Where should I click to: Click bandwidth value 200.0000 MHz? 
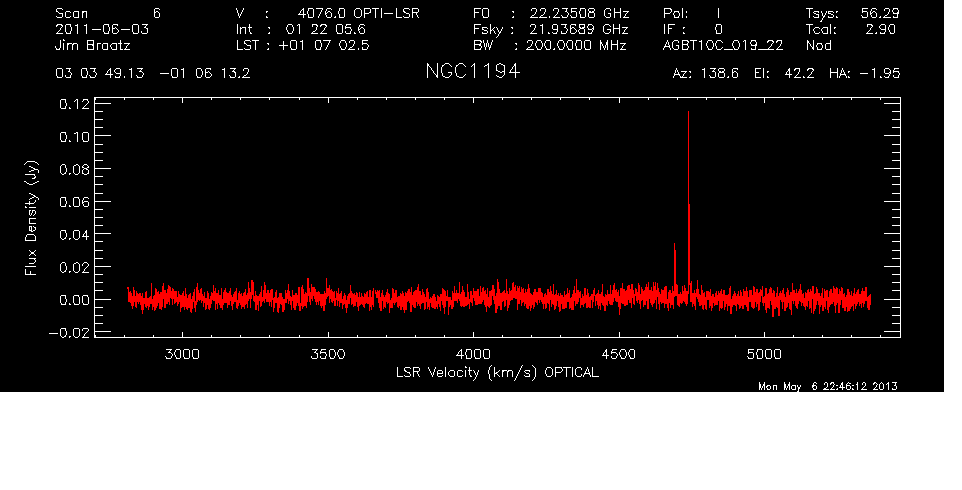[x=576, y=45]
